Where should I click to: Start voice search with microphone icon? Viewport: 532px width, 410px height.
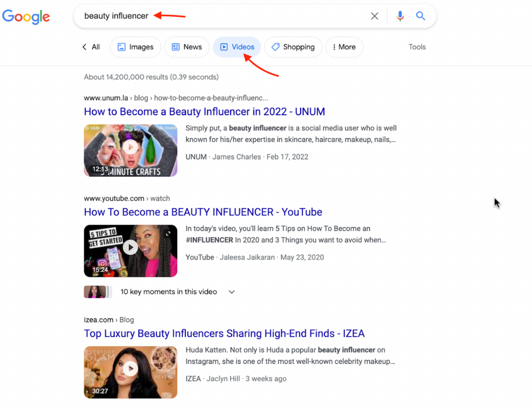pyautogui.click(x=400, y=16)
